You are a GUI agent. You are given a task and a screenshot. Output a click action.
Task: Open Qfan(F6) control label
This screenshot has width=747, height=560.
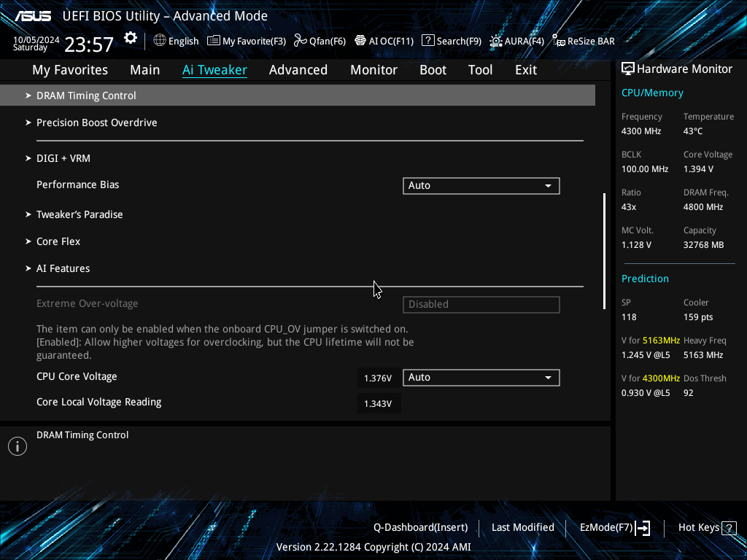coord(328,41)
